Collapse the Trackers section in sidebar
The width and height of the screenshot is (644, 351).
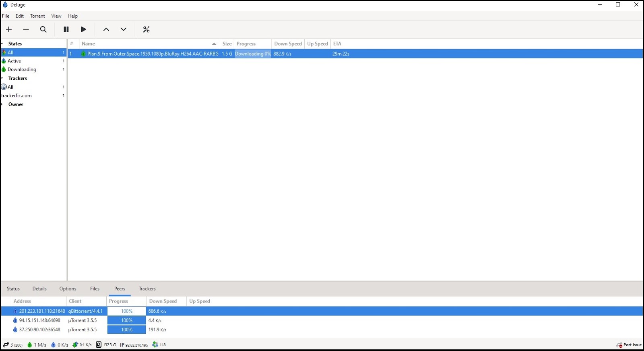[2, 79]
